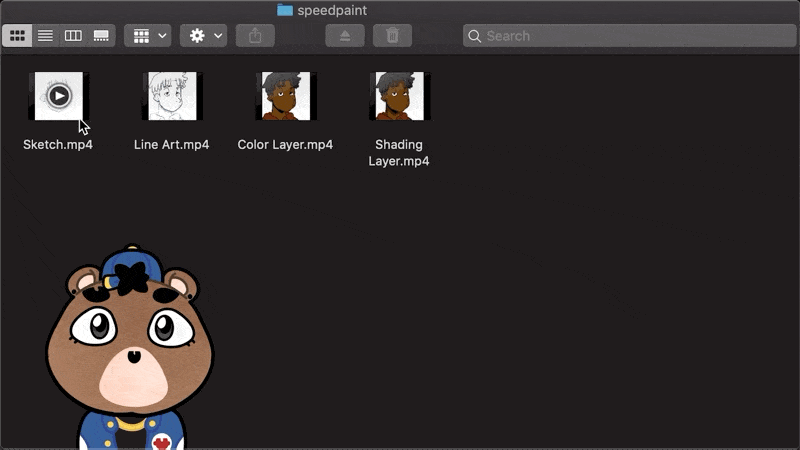The image size is (800, 450).
Task: Select the Line Art.mp4 thumbnail
Action: click(172, 96)
